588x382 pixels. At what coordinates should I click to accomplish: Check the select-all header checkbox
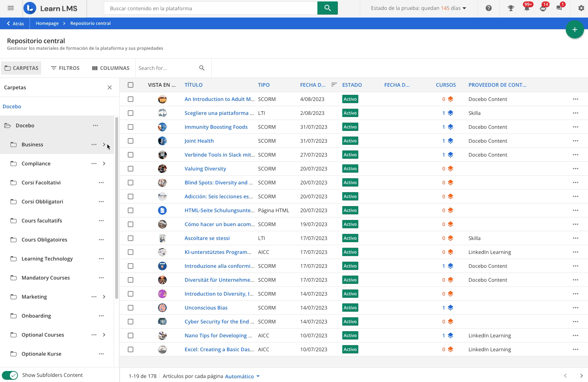(x=131, y=85)
